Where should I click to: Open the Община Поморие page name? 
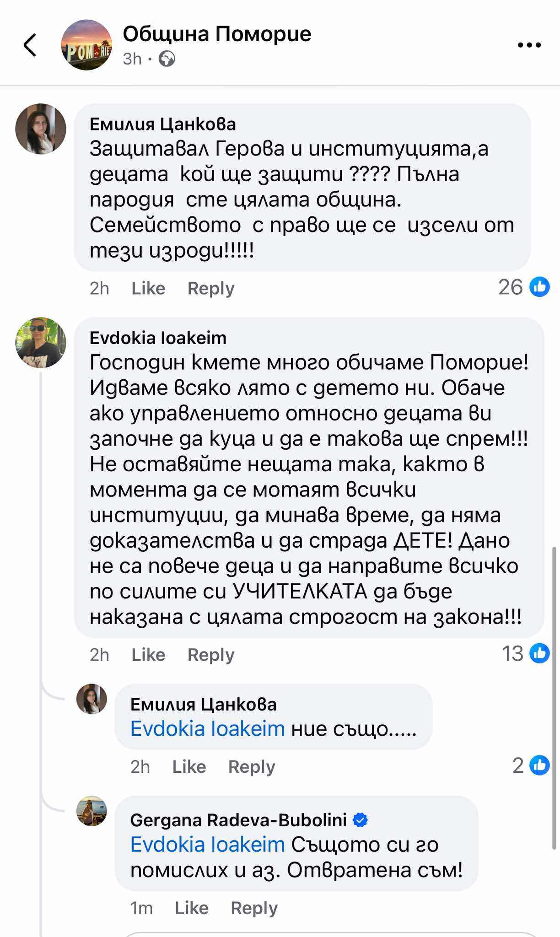(x=217, y=34)
